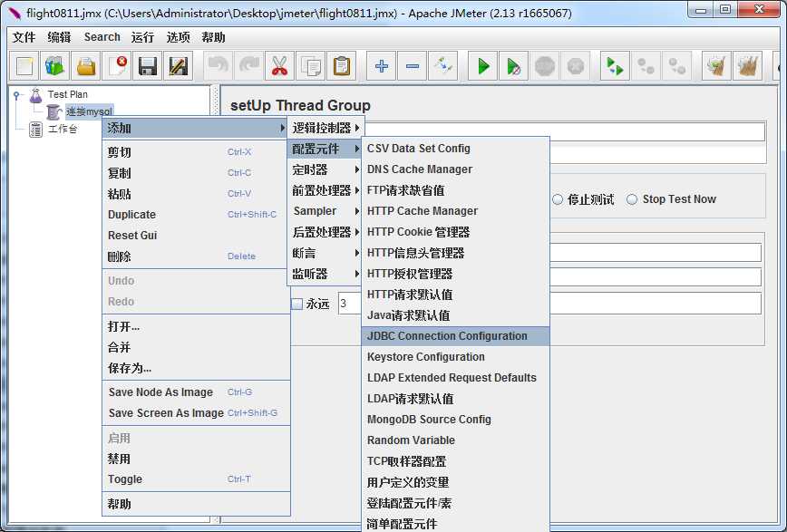Click the Redo arrow icon
The width and height of the screenshot is (787, 532).
[249, 66]
